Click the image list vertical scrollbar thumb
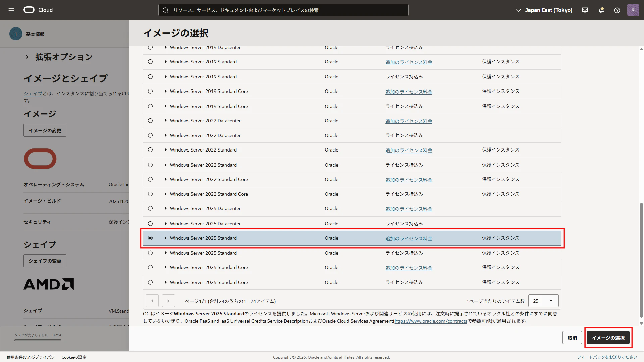This screenshot has height=362, width=644. pyautogui.click(x=641, y=260)
